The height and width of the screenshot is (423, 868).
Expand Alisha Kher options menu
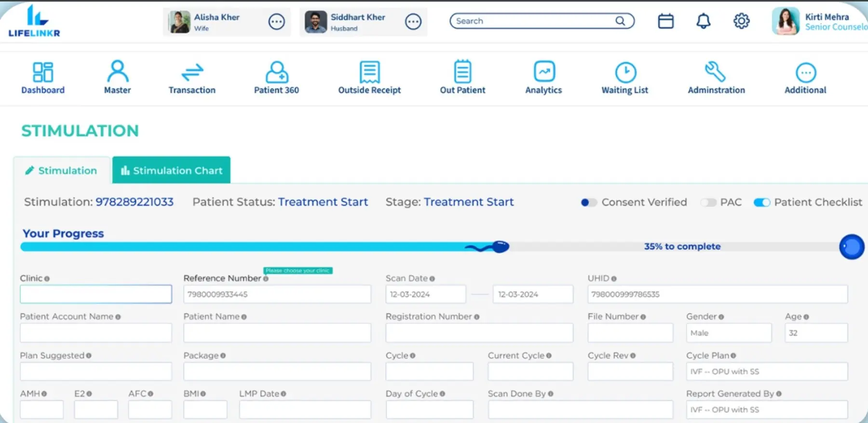coord(276,22)
